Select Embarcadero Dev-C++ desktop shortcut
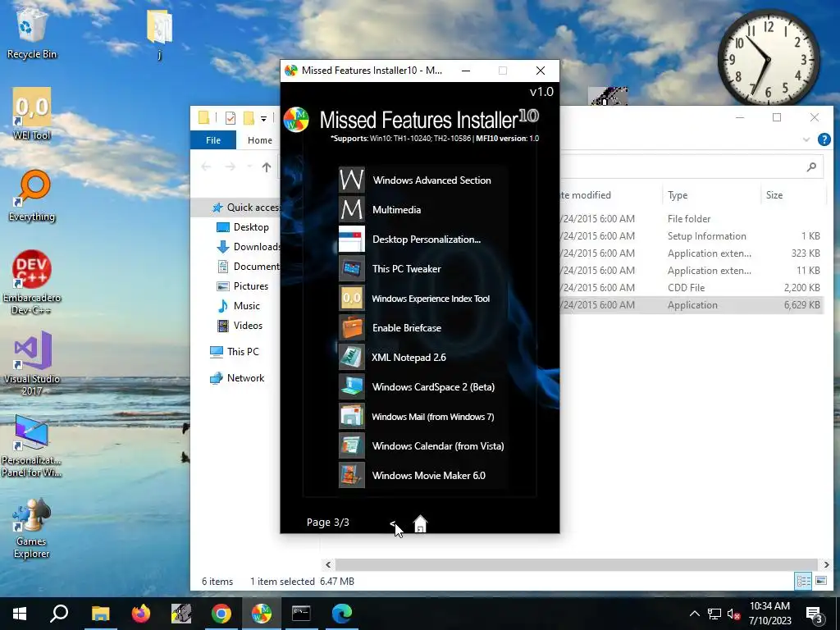Image resolution: width=840 pixels, height=630 pixels. pyautogui.click(x=32, y=282)
